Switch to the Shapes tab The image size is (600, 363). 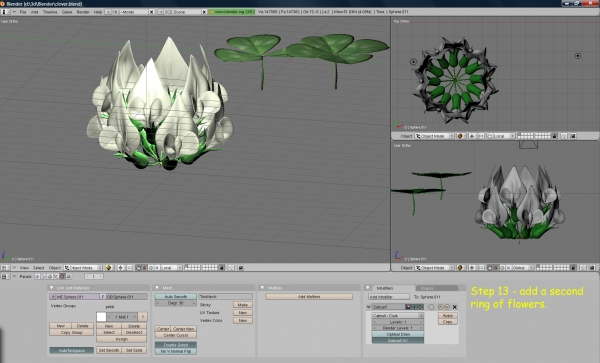point(436,288)
